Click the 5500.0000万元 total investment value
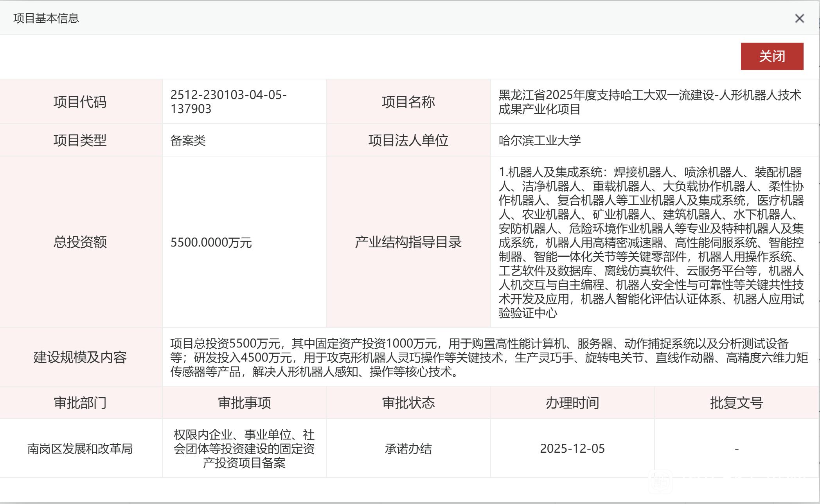The height and width of the screenshot is (504, 820). point(211,243)
